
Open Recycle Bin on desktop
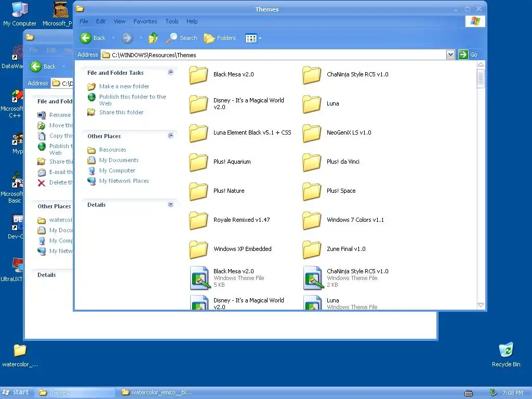pos(506,354)
